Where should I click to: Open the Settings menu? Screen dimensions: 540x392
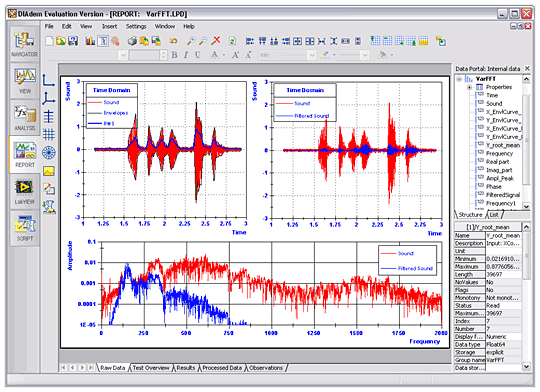(x=136, y=26)
